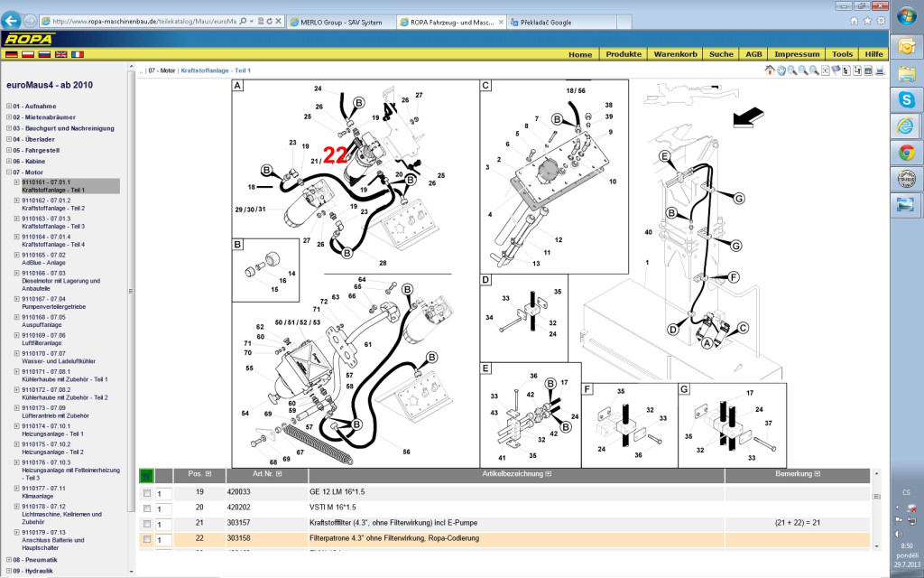Open the Art.Nr. column header dropdown

279,474
